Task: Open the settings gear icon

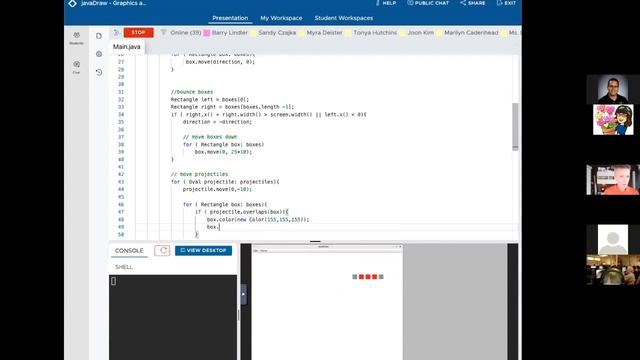Action: click(99, 54)
